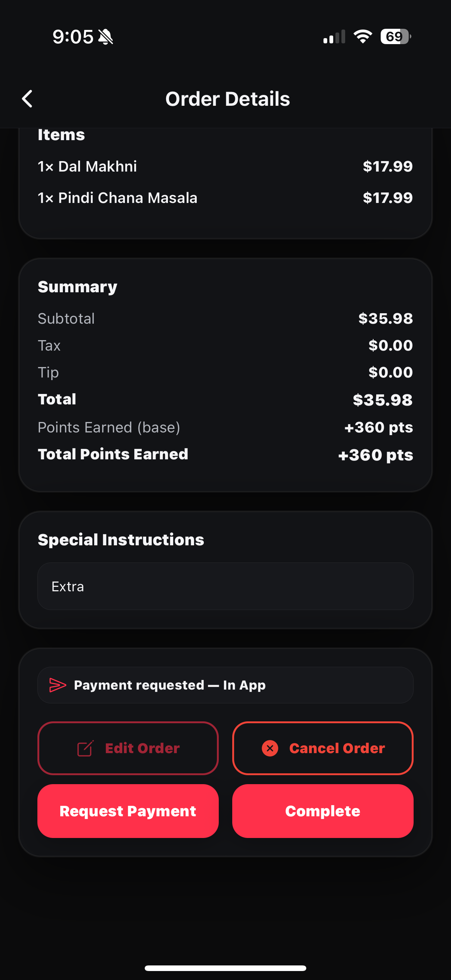Viewport: 451px width, 980px height.
Task: Tap the home indicator bar
Action: pyautogui.click(x=225, y=968)
